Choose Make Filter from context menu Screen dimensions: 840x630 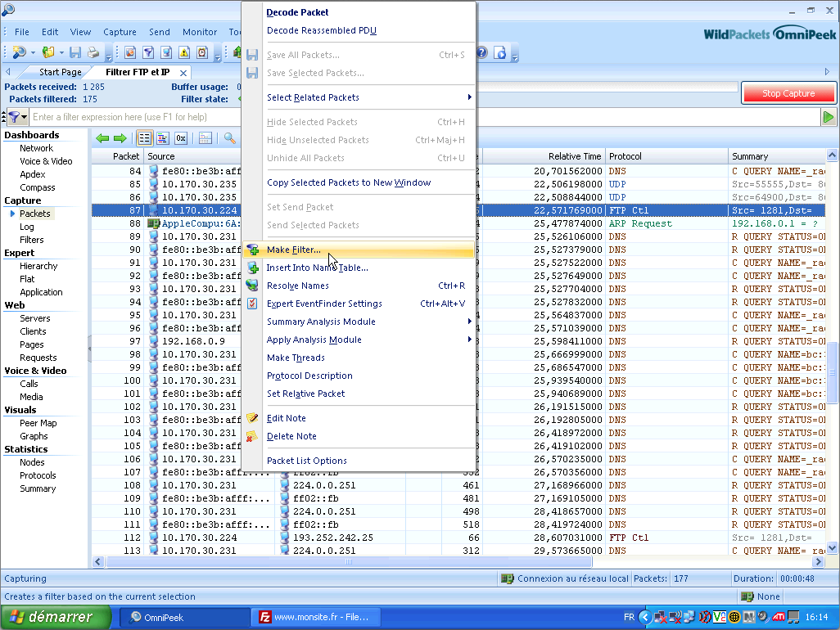[x=359, y=250]
